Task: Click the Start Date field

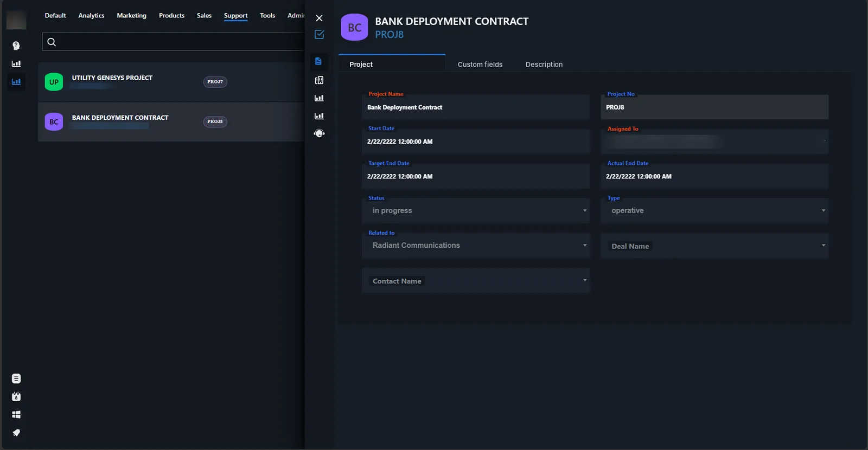Action: (x=476, y=142)
